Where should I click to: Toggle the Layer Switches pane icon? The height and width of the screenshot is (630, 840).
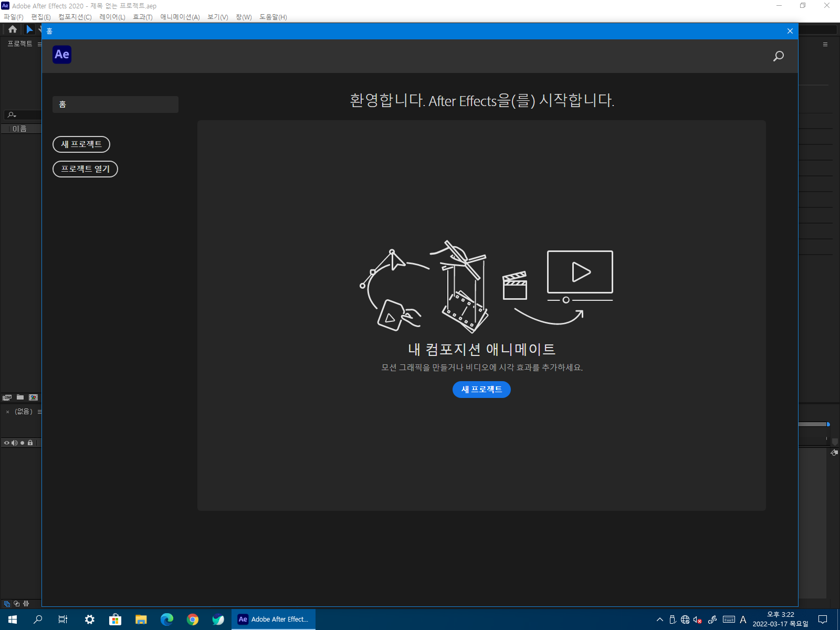(7, 604)
